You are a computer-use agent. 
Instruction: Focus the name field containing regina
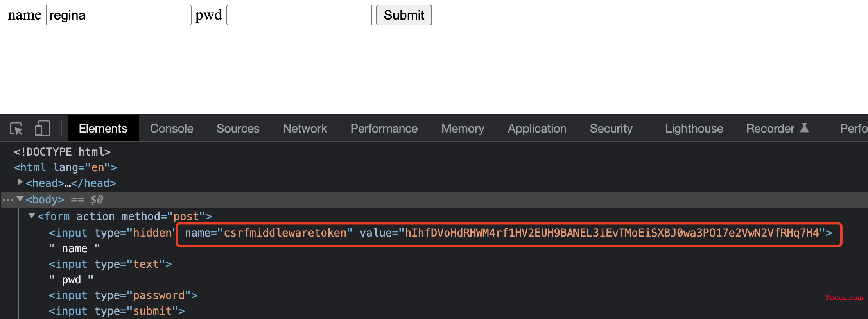click(x=118, y=15)
